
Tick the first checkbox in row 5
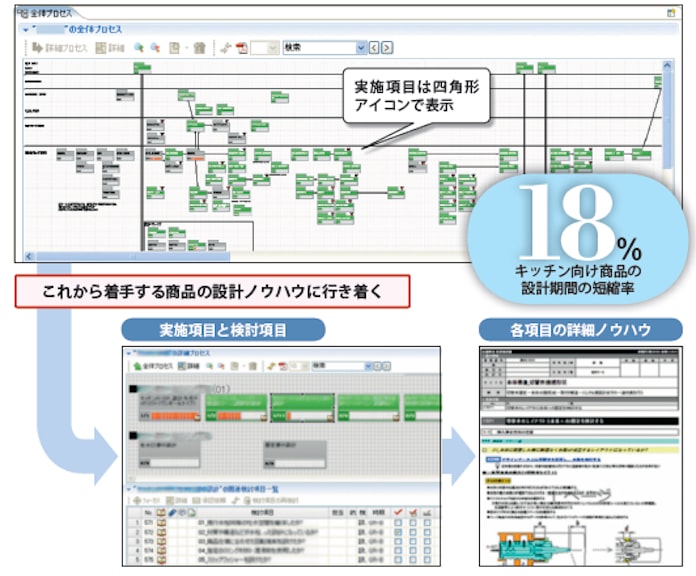pyautogui.click(x=398, y=560)
